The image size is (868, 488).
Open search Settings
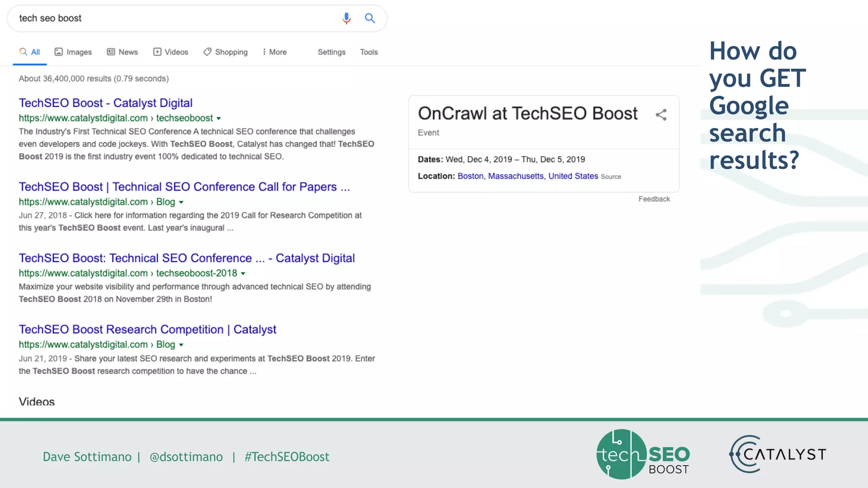(x=331, y=52)
